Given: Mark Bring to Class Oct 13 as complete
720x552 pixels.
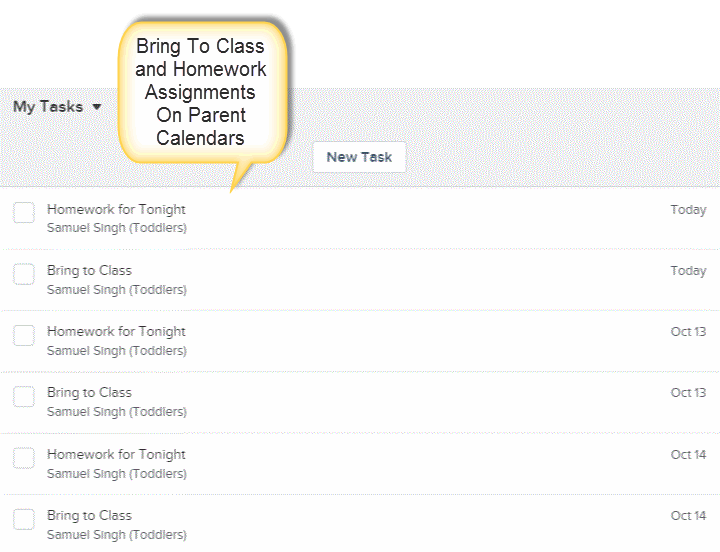Looking at the screenshot, I should click(x=24, y=396).
